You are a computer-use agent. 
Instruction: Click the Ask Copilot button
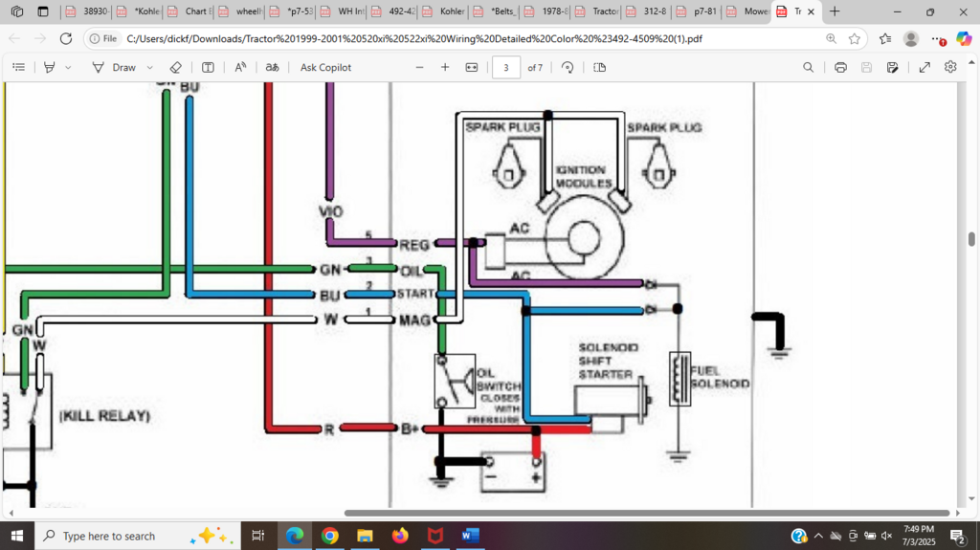tap(325, 68)
